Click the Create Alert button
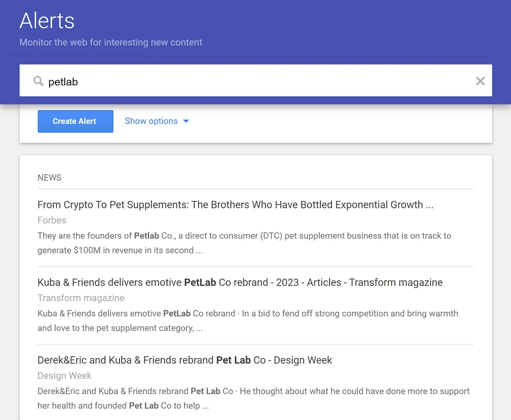This screenshot has width=511, height=420. (75, 121)
